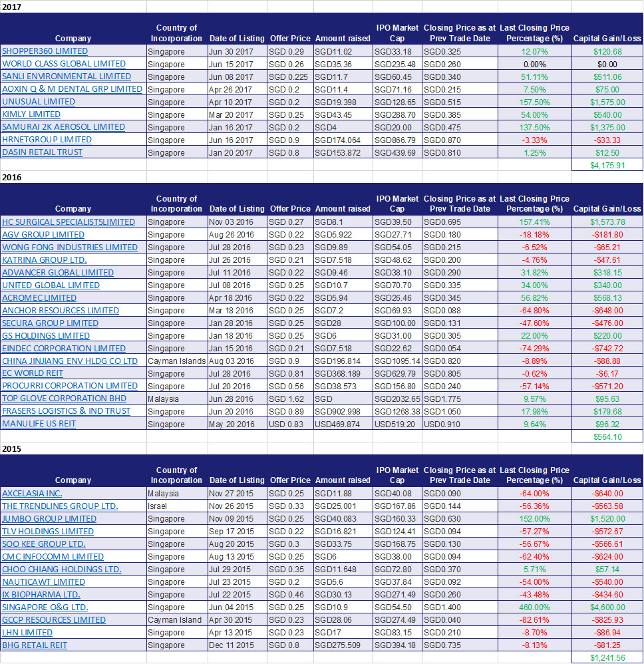The height and width of the screenshot is (664, 644).
Task: Open the HRNETGROUP LIMITED link
Action: [x=47, y=140]
